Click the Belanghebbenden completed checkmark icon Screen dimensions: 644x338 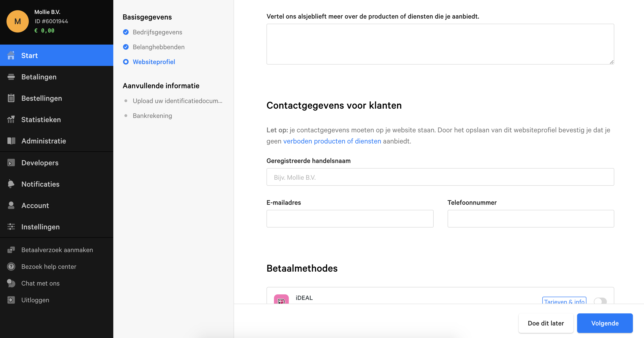click(126, 47)
